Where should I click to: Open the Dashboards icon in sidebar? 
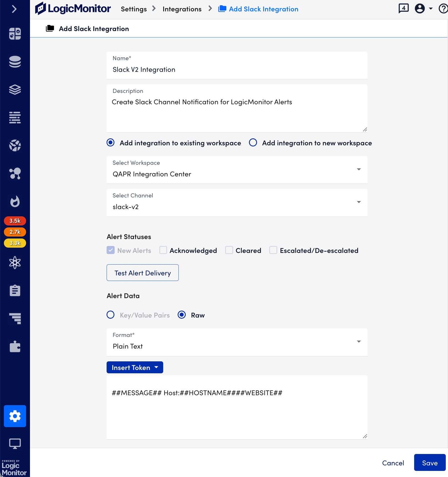pos(15,34)
